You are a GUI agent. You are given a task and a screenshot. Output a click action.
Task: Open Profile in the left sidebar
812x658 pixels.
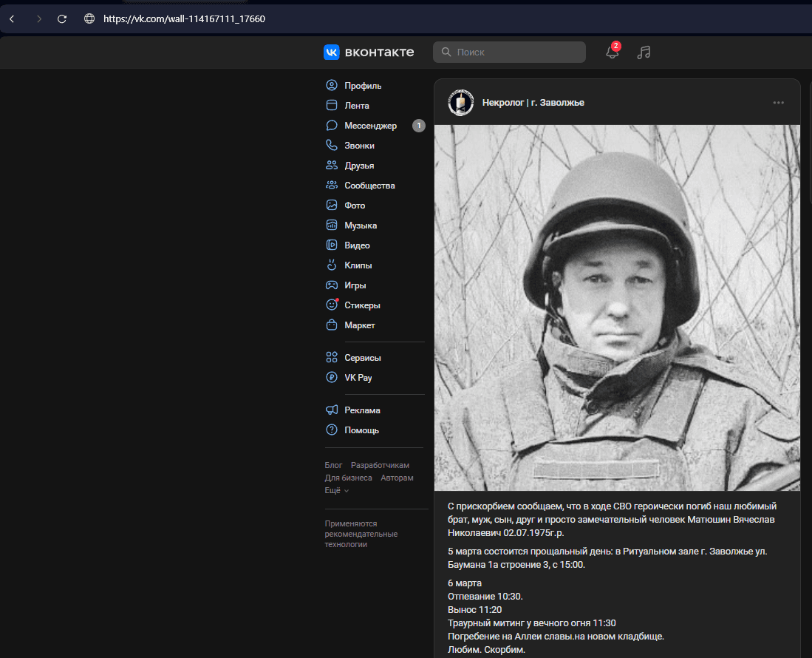pyautogui.click(x=362, y=86)
